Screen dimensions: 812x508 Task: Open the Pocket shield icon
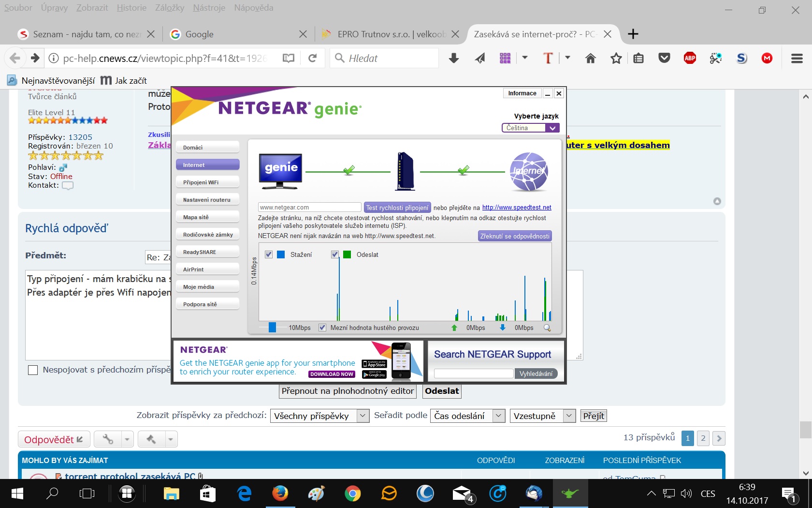(665, 59)
